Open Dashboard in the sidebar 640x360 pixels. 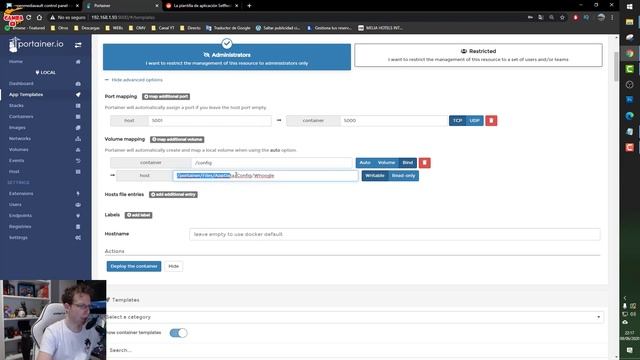(21, 84)
